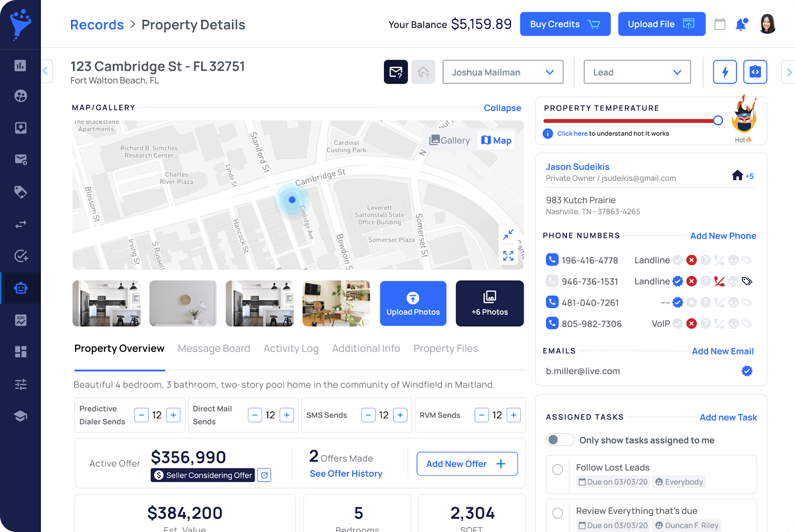The width and height of the screenshot is (795, 532).
Task: Expand the map to fullscreen
Action: tap(508, 255)
